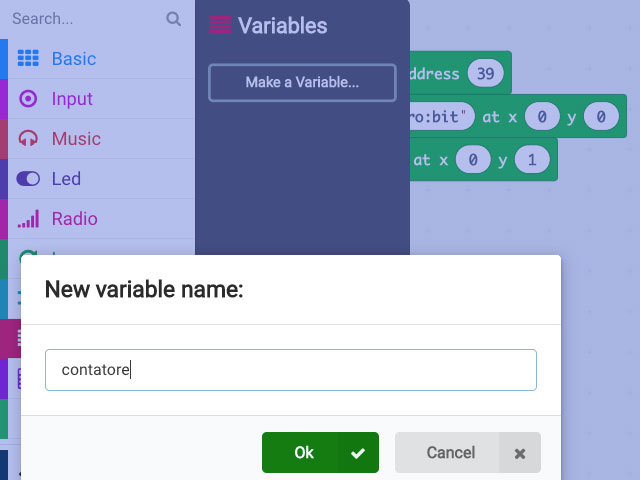Click the Radio signal bars icon
This screenshot has width=640, height=480.
pos(28,219)
